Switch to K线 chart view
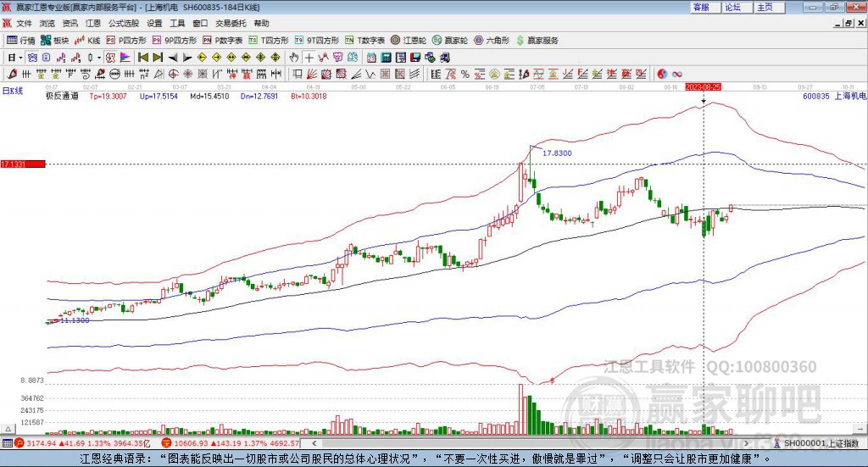The image size is (868, 467). coord(87,41)
